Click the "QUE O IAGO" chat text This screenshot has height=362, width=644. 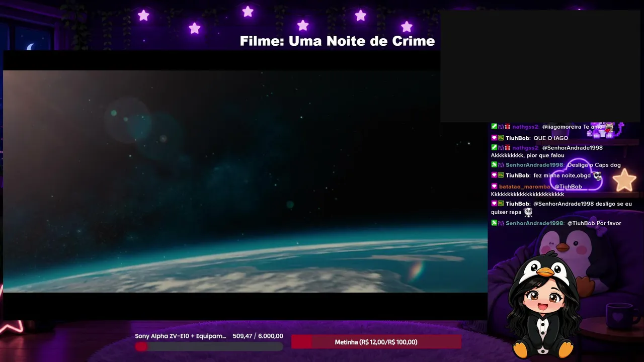551,138
